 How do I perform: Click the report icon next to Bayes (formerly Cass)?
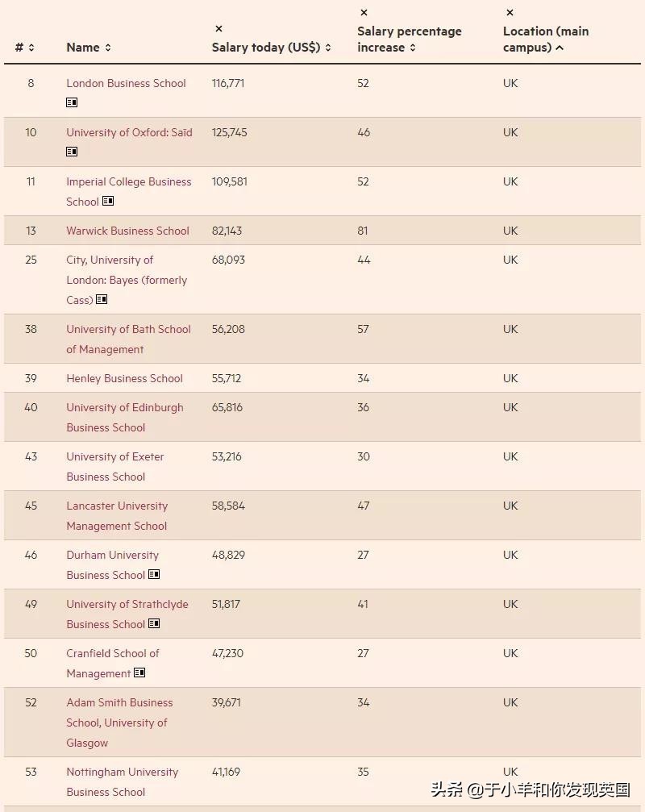click(102, 300)
